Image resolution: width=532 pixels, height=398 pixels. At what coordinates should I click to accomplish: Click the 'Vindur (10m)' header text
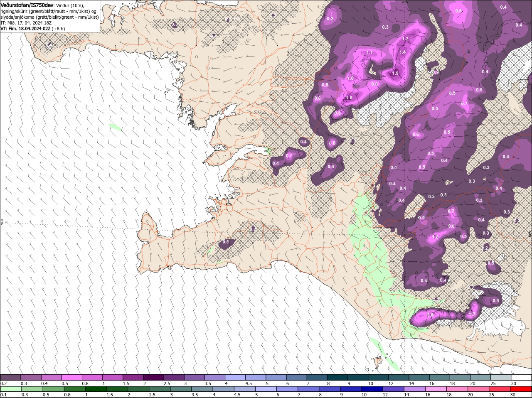[70, 5]
